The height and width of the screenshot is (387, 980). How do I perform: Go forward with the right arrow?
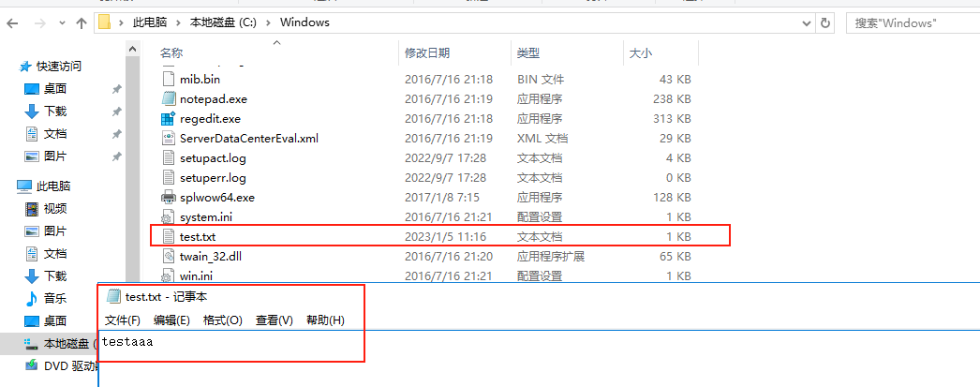[x=39, y=23]
